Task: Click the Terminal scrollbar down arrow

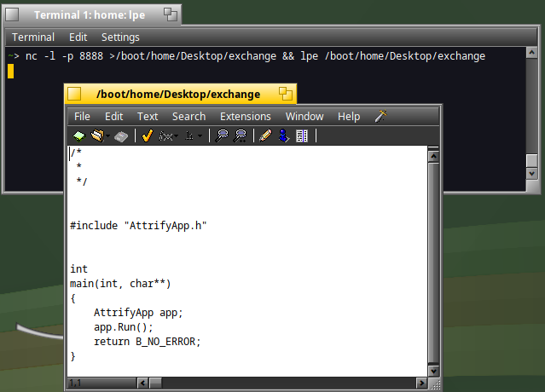Action: coord(532,174)
